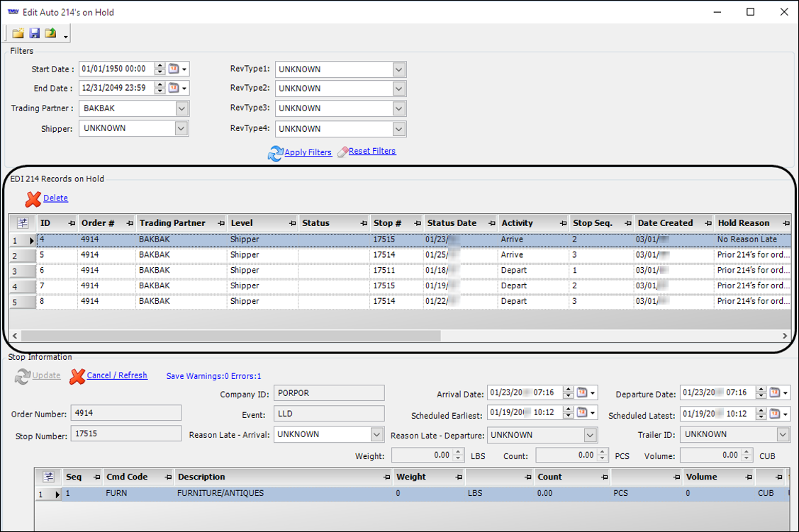Click the new folder icon in toolbar
The width and height of the screenshot is (799, 532).
(x=18, y=33)
